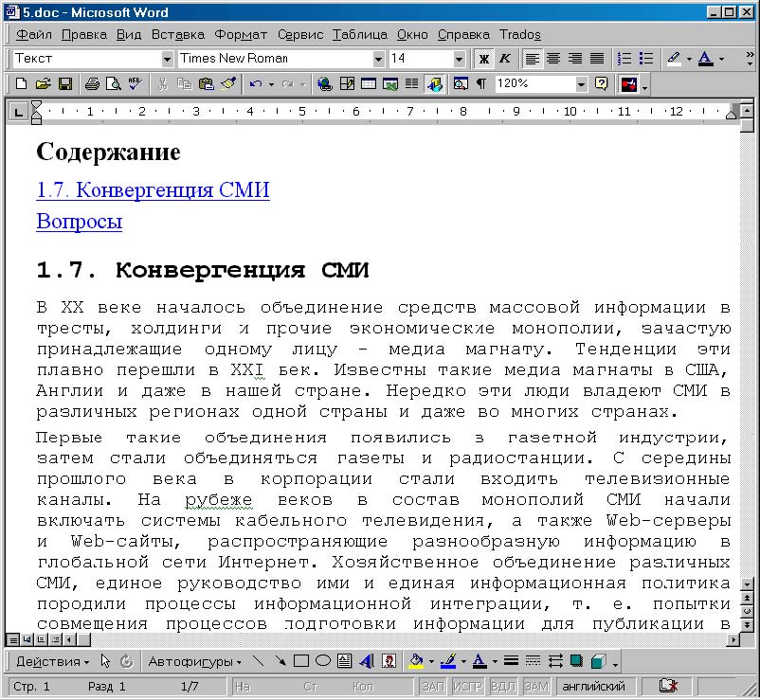Insert a hyperlink with the globe icon
The width and height of the screenshot is (760, 700).
[325, 83]
